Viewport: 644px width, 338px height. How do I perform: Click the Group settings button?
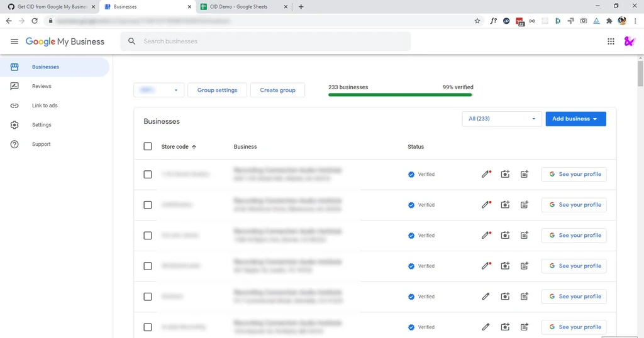tap(217, 90)
